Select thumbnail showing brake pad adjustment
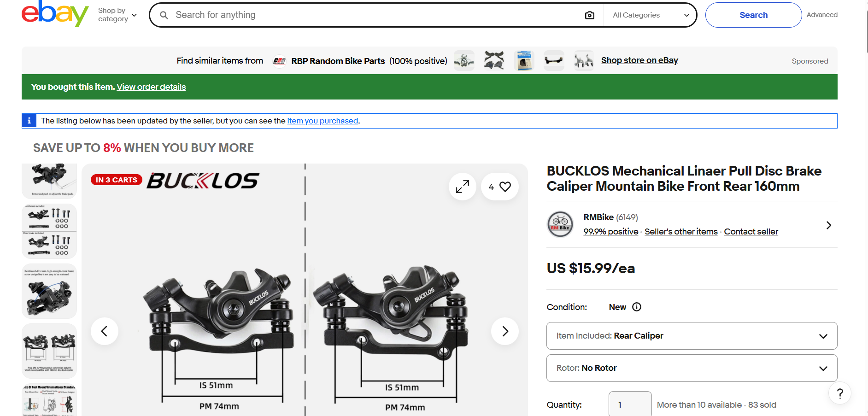Image resolution: width=868 pixels, height=416 pixels. tap(49, 181)
